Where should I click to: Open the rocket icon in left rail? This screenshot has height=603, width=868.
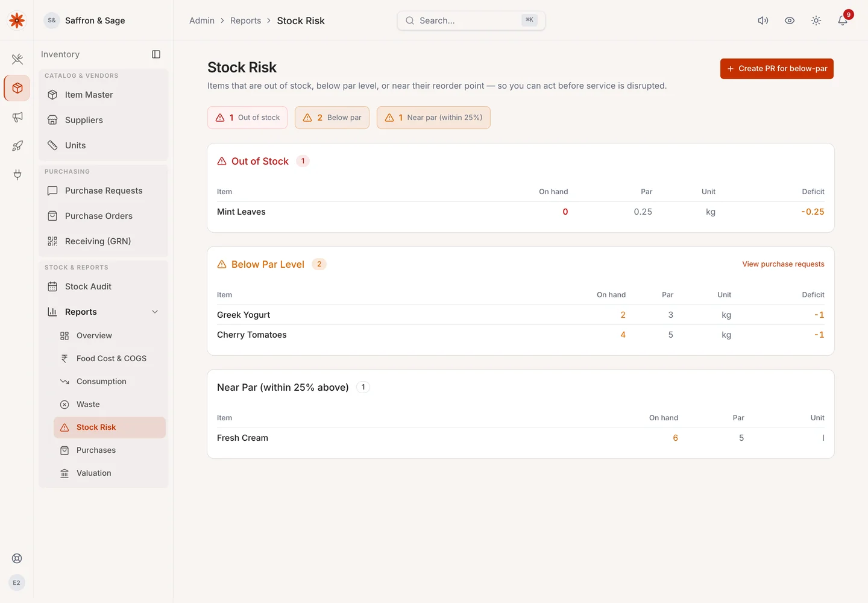(17, 146)
